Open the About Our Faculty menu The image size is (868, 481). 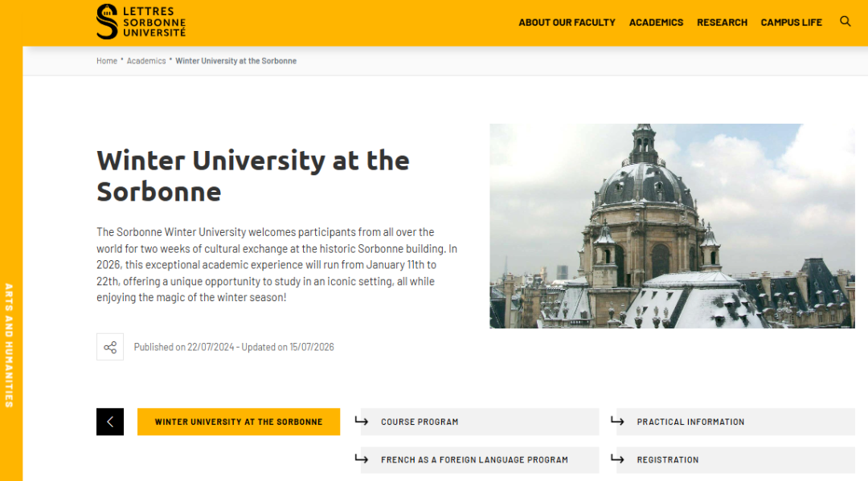point(567,22)
